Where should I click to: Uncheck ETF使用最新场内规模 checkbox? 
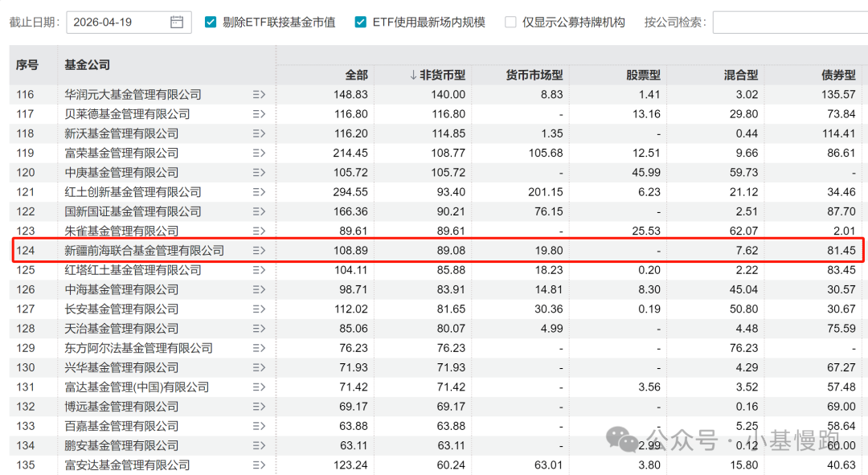[x=360, y=23]
